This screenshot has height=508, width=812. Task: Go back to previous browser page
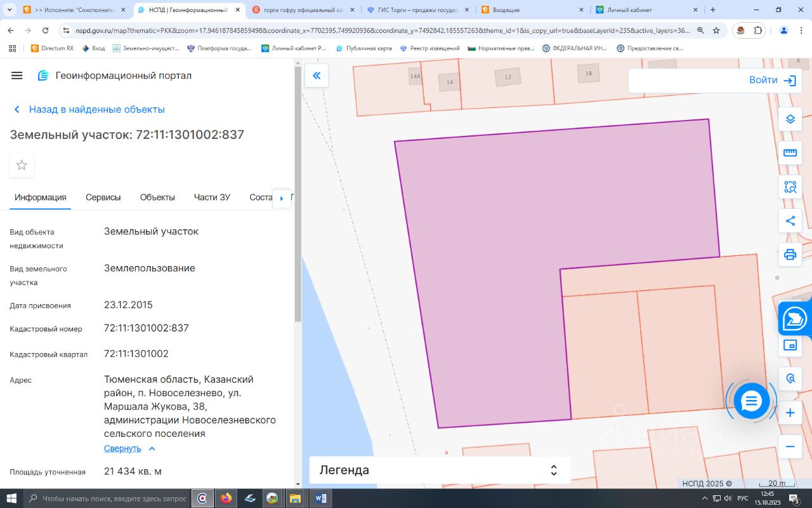pyautogui.click(x=11, y=30)
